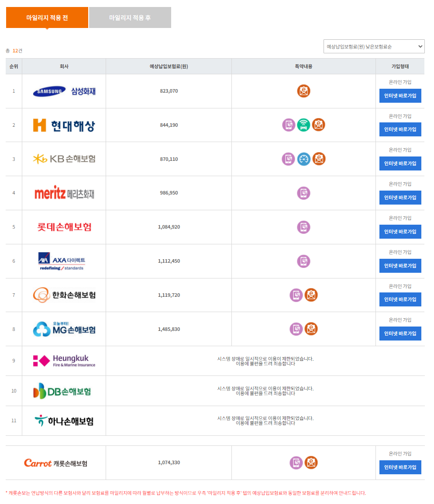Click the 하나손해보험 company logo

64,421
